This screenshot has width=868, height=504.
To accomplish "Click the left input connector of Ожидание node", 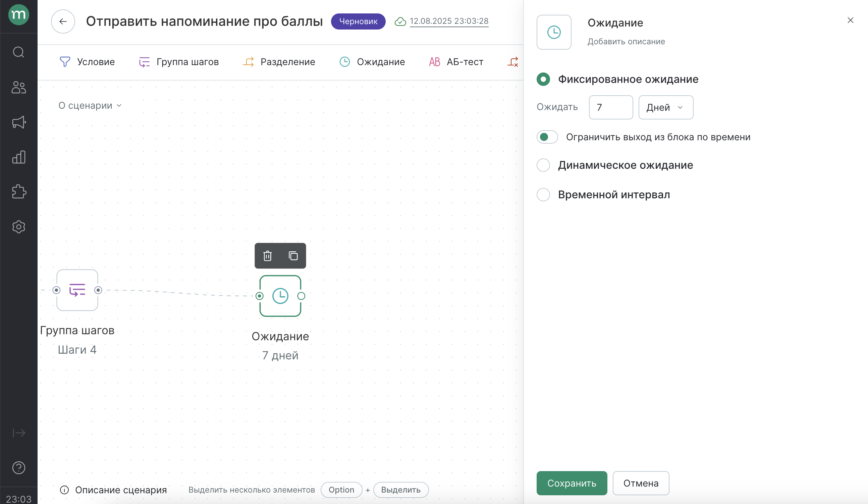I will [260, 296].
